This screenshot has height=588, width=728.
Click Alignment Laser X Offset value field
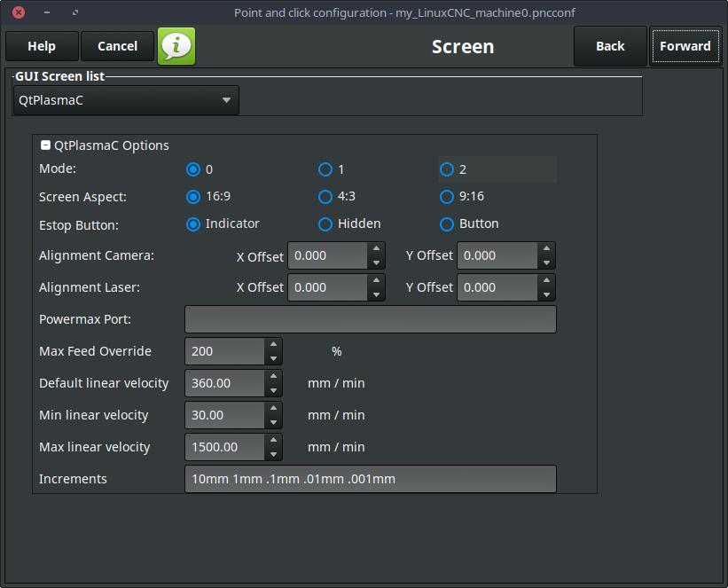[328, 287]
